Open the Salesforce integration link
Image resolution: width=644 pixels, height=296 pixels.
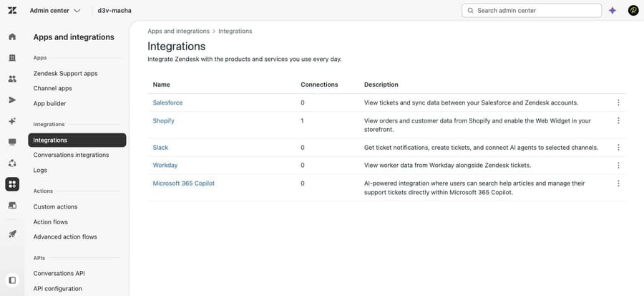point(167,102)
